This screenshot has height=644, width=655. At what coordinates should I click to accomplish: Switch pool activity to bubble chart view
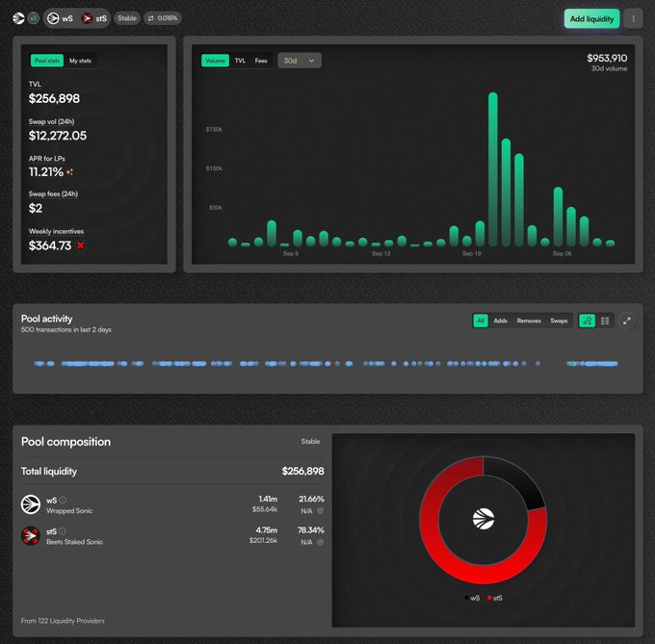click(x=587, y=321)
